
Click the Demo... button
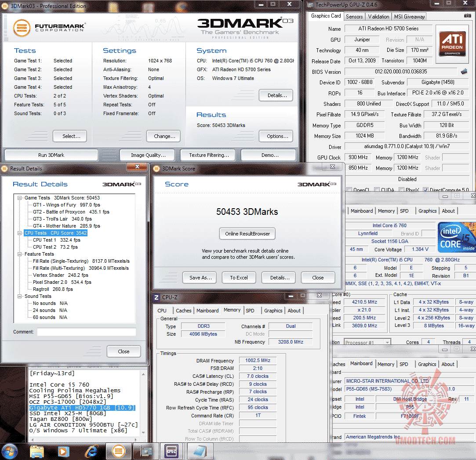pyautogui.click(x=269, y=155)
